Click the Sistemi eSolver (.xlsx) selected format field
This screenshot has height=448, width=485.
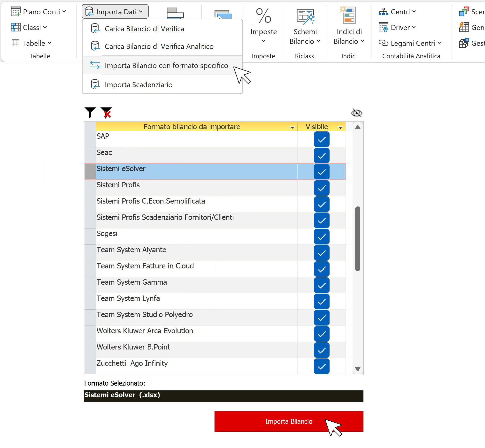[x=223, y=396]
